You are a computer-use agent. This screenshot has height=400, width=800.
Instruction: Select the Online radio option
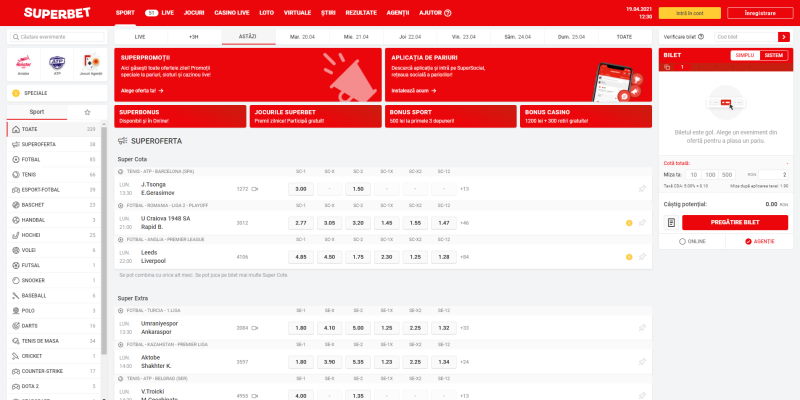pos(692,241)
